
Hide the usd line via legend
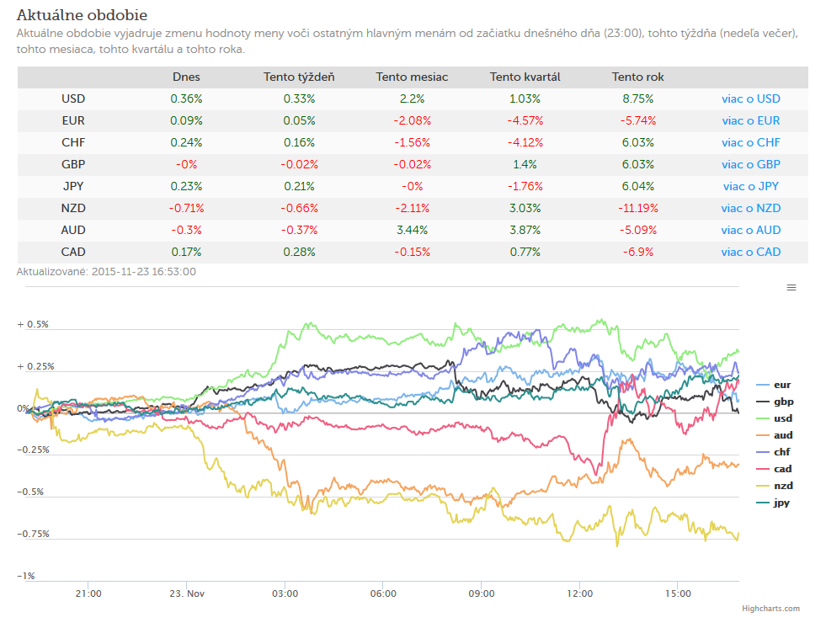775,418
